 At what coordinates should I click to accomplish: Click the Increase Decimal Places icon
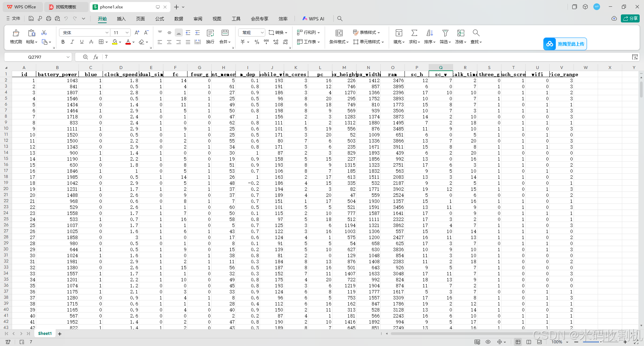[276, 42]
